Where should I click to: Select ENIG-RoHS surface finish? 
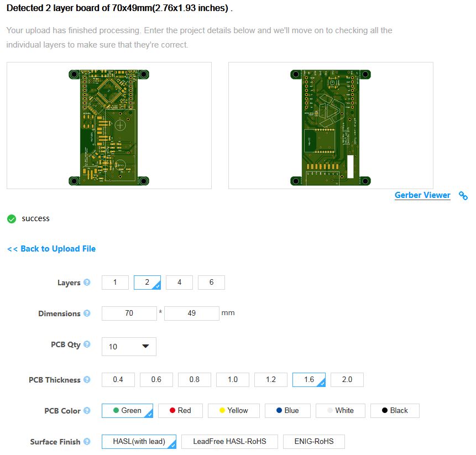point(314,442)
